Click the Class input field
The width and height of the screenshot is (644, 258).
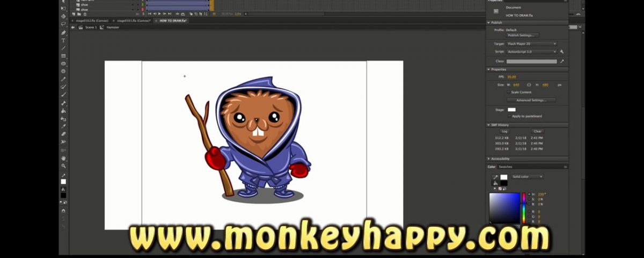532,61
